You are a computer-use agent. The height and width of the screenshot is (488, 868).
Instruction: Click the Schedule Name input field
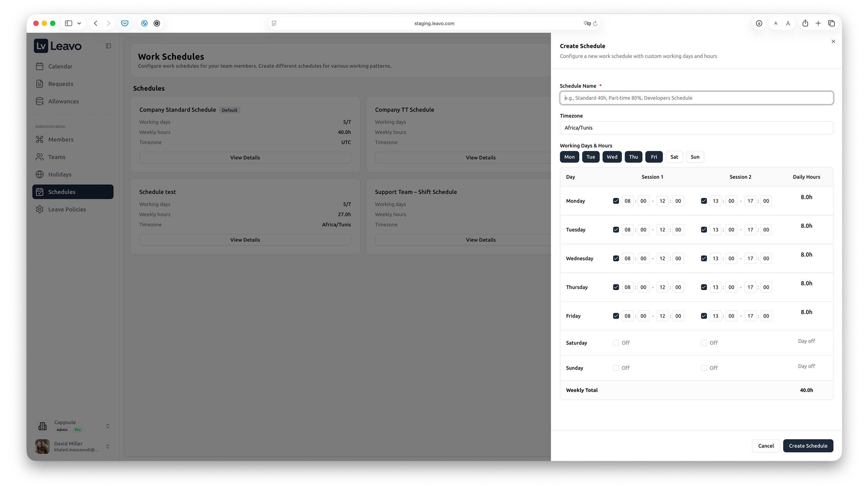(696, 98)
